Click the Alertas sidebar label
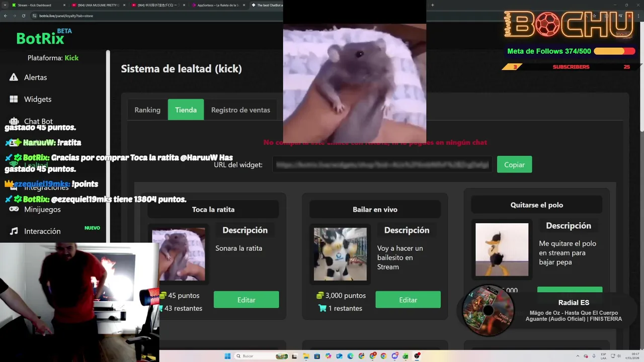Image resolution: width=644 pixels, height=362 pixels. click(35, 77)
